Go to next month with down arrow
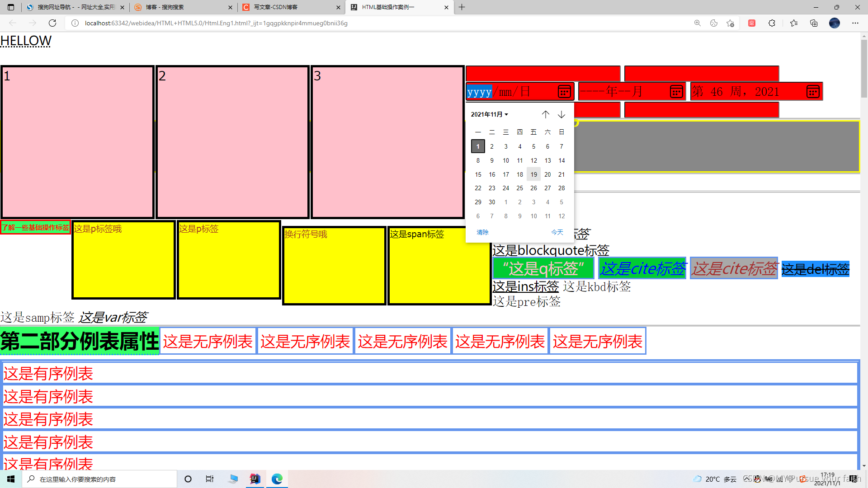 (x=561, y=114)
